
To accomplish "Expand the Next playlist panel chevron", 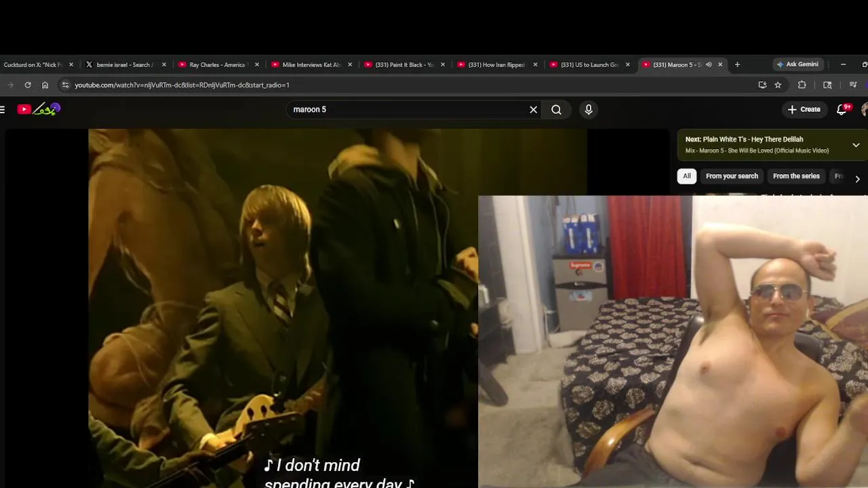I will (x=856, y=145).
